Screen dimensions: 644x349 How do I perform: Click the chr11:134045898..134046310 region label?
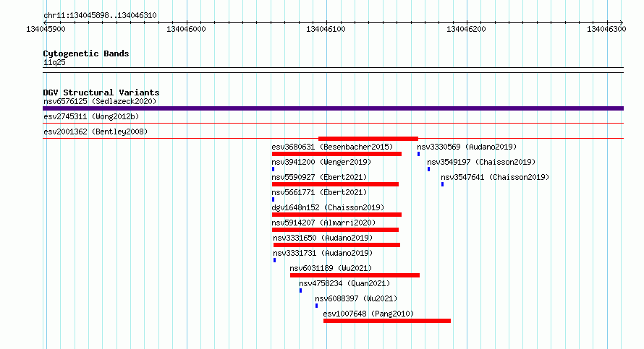coord(100,15)
